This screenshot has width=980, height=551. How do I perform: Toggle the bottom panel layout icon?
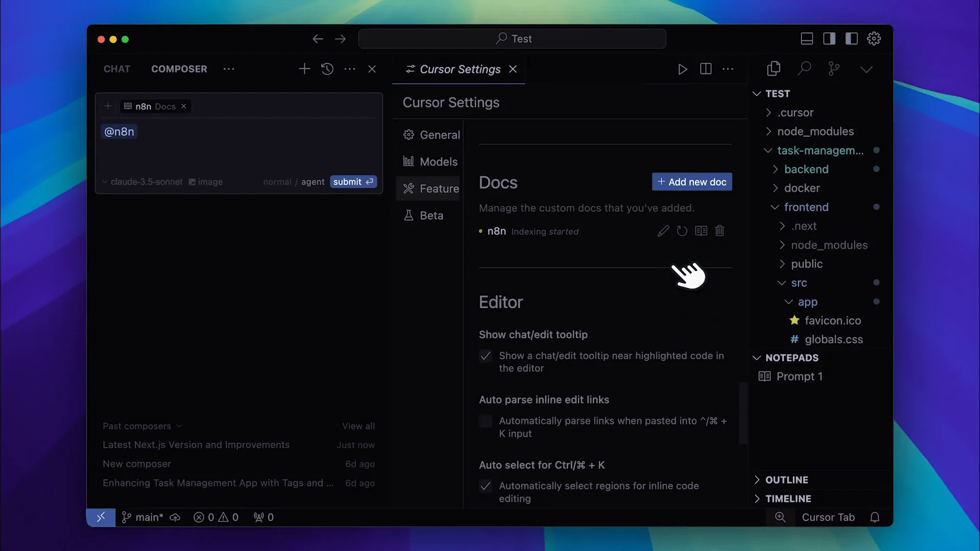[x=807, y=39]
